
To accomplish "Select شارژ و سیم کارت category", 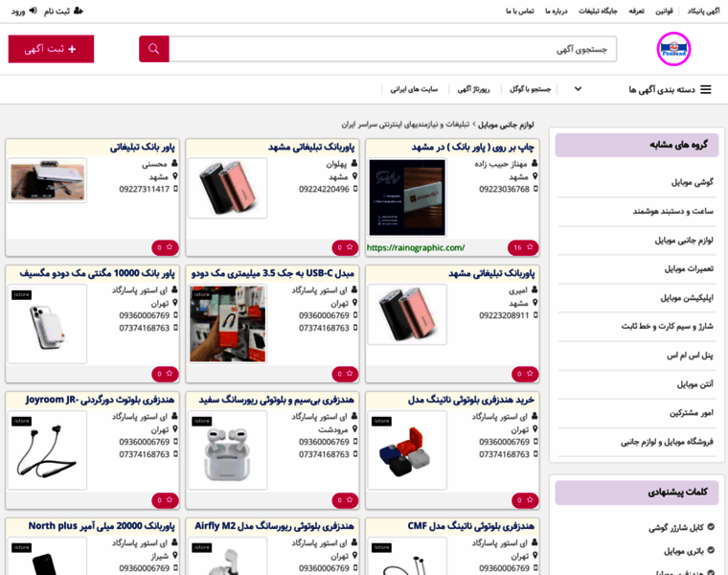I will coord(668,327).
